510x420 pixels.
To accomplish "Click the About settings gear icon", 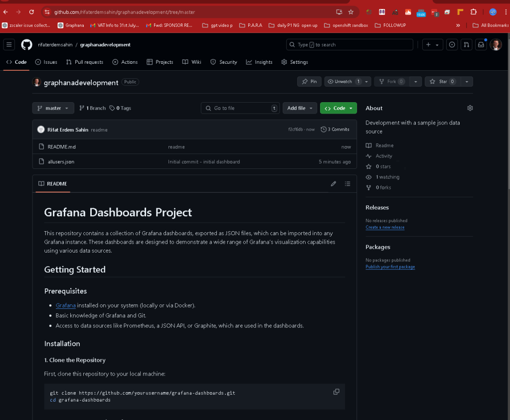I will tap(470, 108).
